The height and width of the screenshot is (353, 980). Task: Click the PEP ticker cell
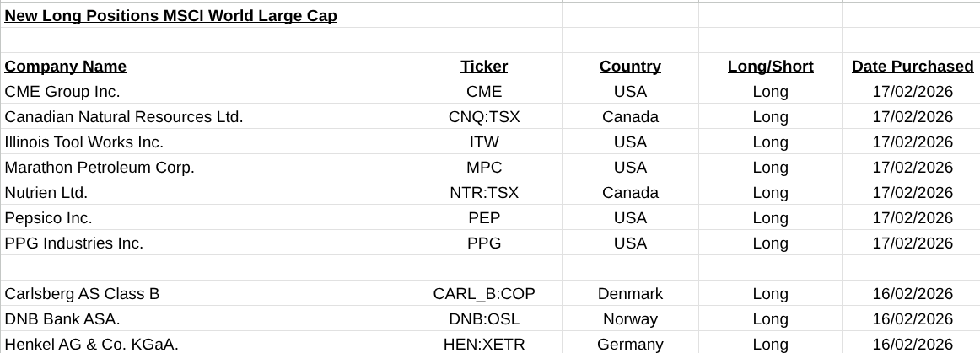(x=484, y=218)
